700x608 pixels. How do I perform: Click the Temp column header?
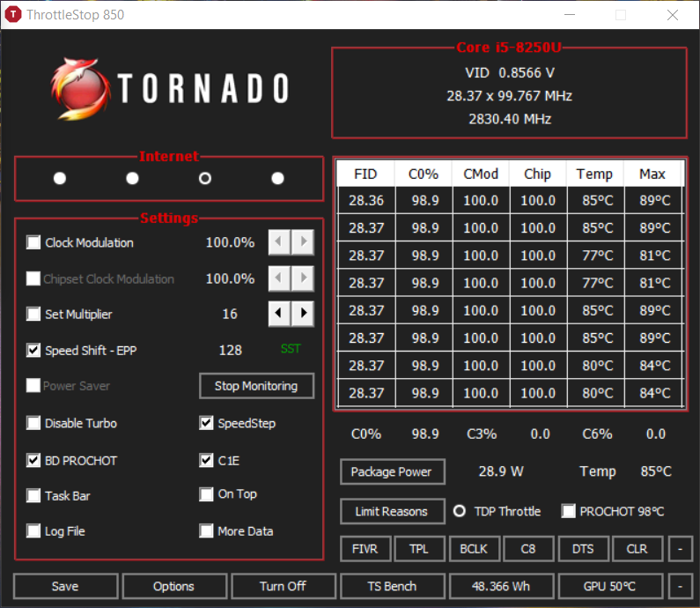coord(595,174)
